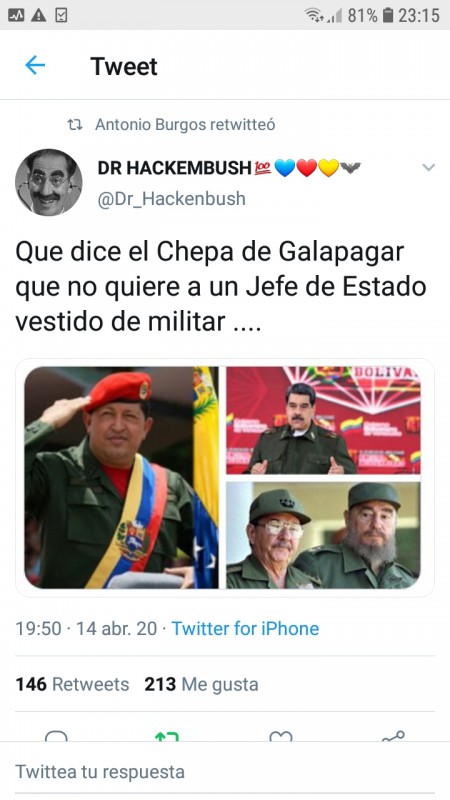The image size is (450, 800).
Task: Open the Twitter for iPhone link
Action: tap(245, 628)
